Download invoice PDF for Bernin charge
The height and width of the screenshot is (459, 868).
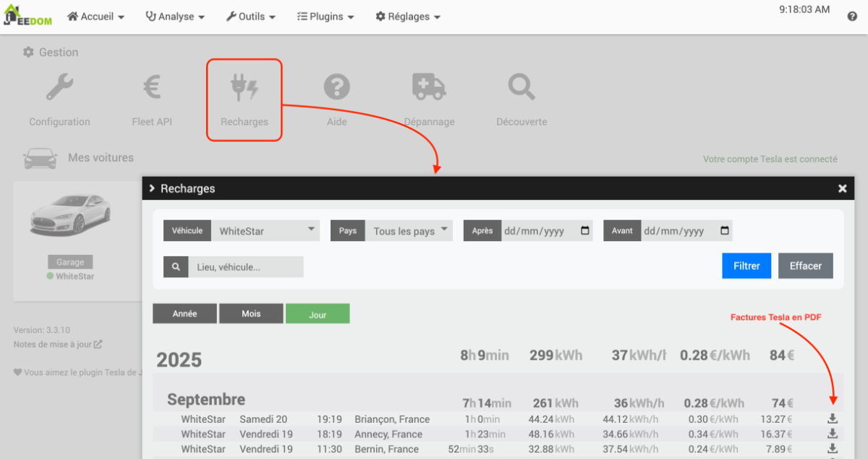pos(833,449)
